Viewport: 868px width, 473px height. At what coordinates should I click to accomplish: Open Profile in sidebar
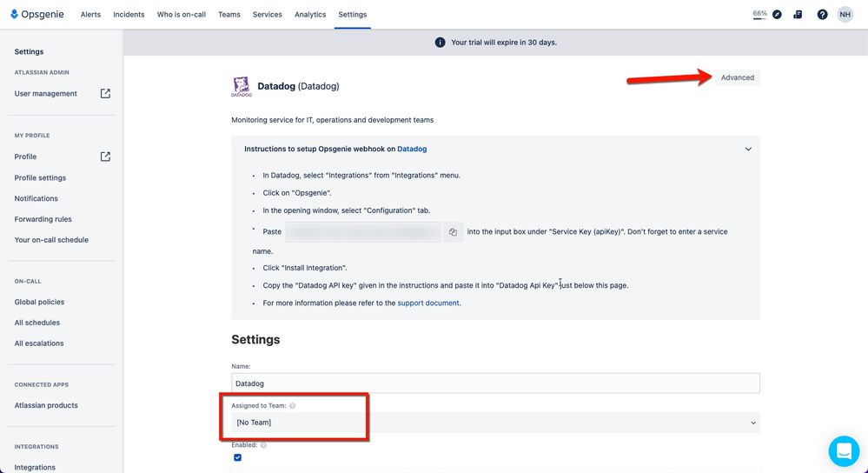pos(25,157)
